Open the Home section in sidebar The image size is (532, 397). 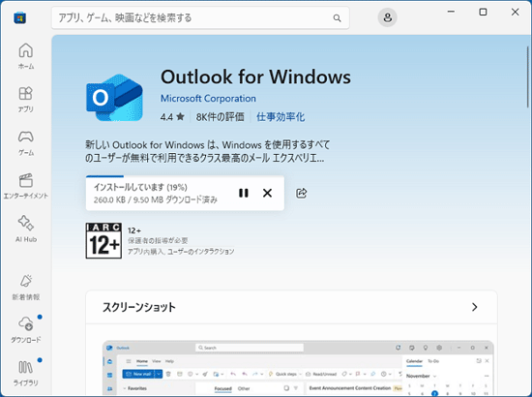(x=26, y=56)
